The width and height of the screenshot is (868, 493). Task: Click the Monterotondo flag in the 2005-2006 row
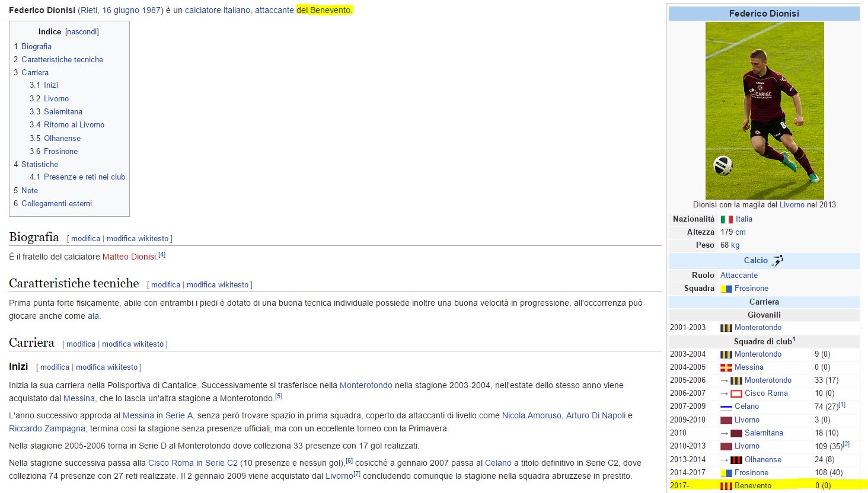click(736, 380)
